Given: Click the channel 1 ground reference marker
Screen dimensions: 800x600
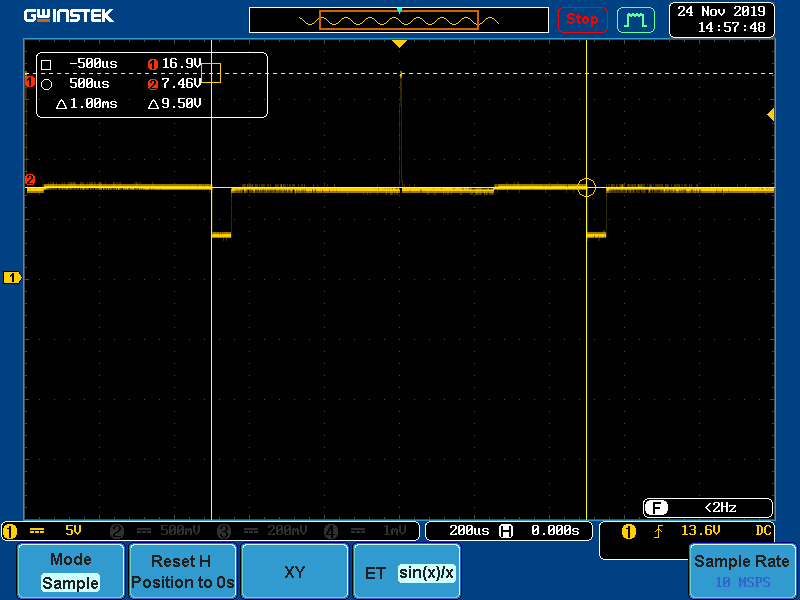Looking at the screenshot, I should (x=12, y=278).
